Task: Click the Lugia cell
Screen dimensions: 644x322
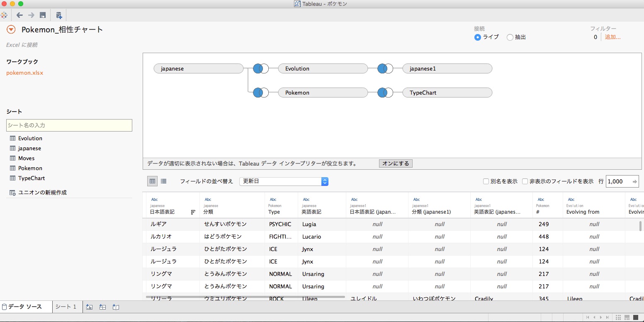Action: pyautogui.click(x=322, y=224)
